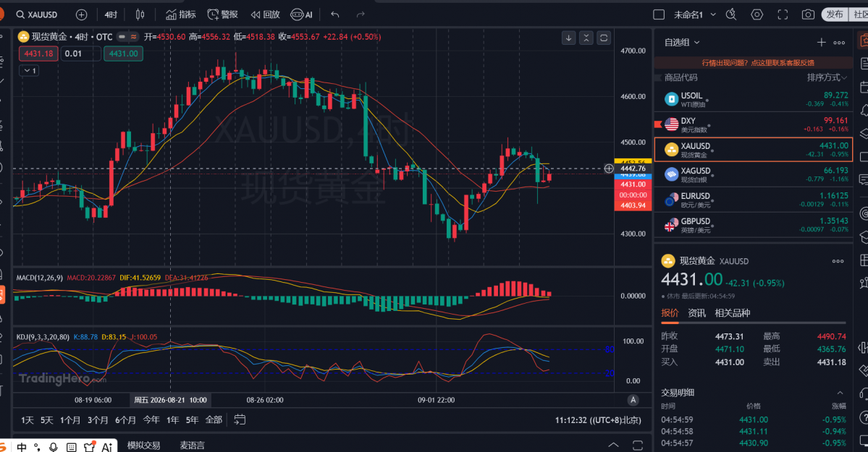The height and width of the screenshot is (452, 868).
Task: Open the MACD(12,26,9) indicator legend
Action: 39,278
